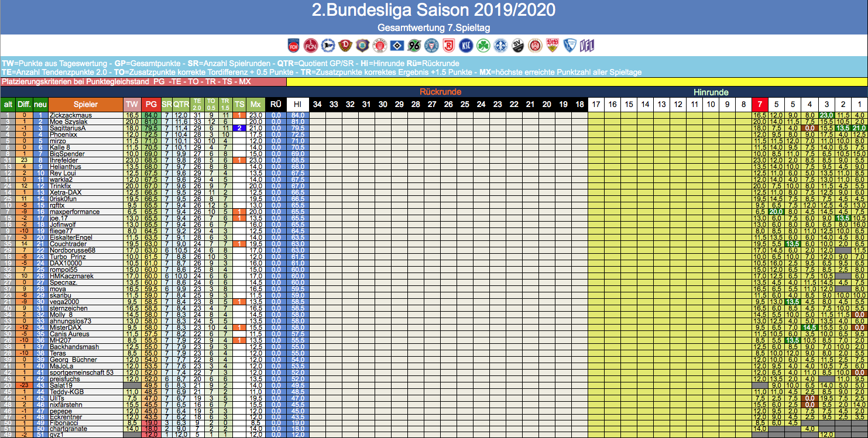Select the Mx column header

tap(255, 104)
